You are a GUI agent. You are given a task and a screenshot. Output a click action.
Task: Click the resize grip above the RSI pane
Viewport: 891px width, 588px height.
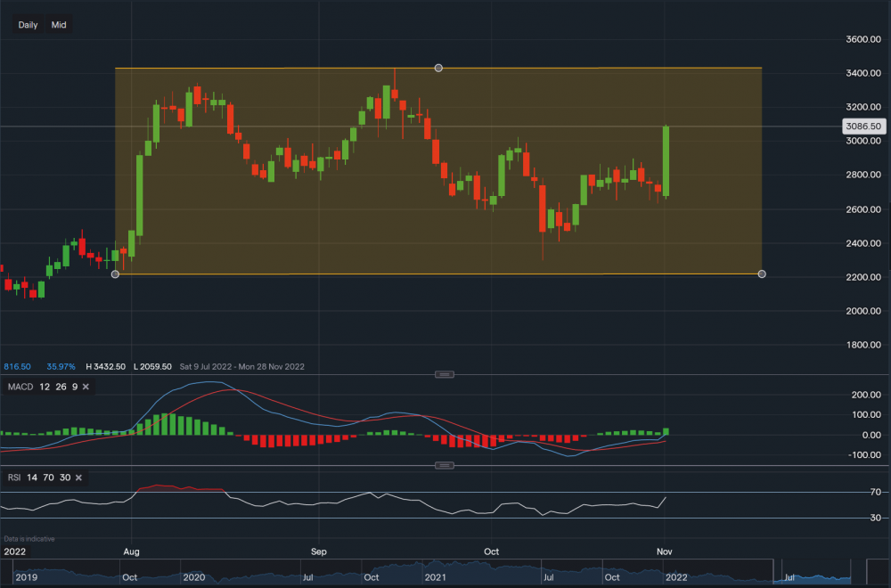[x=446, y=466]
